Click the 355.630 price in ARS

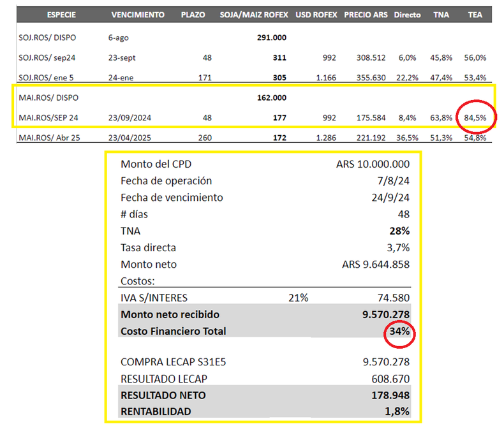click(371, 78)
